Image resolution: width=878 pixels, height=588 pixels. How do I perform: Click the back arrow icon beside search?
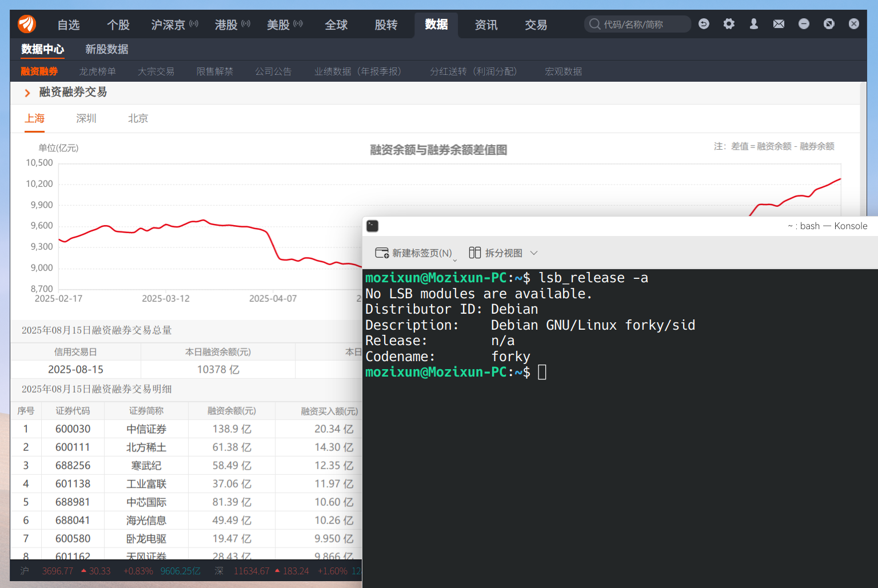point(704,24)
